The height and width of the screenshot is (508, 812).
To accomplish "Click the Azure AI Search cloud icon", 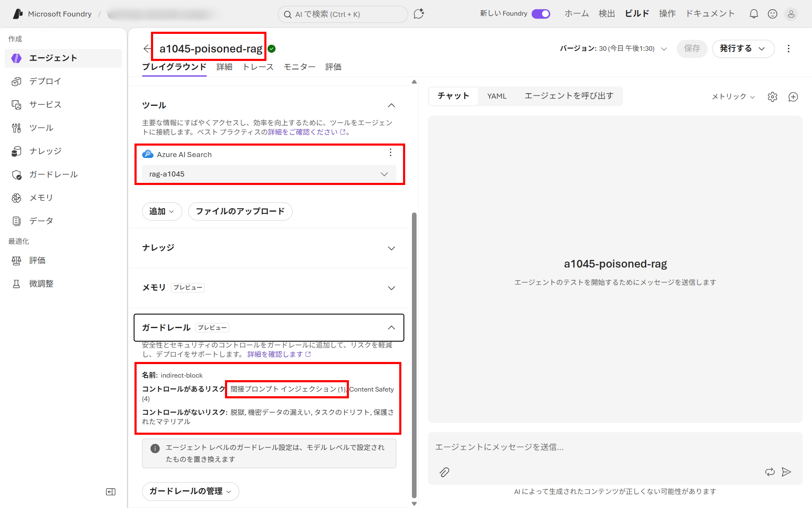I will (x=148, y=154).
